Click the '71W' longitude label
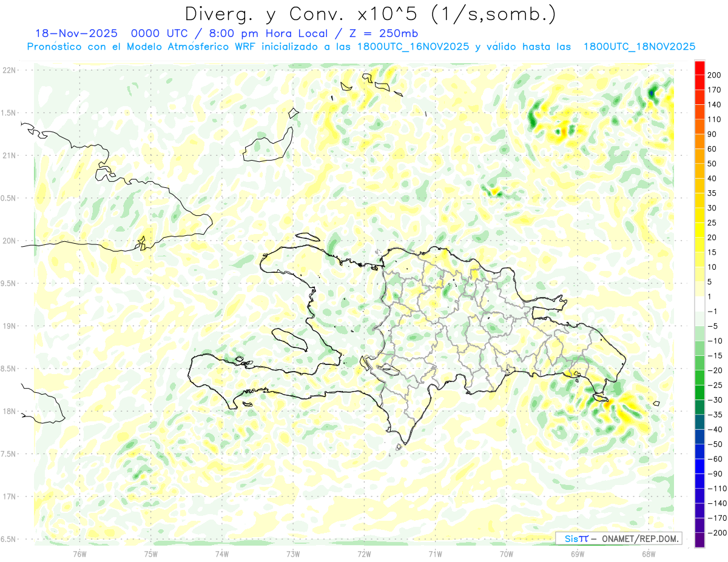728x562 pixels. click(x=435, y=554)
